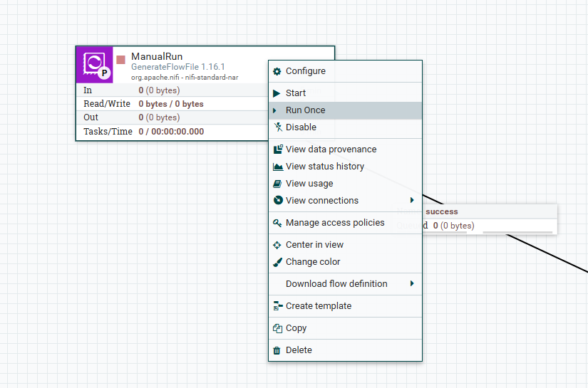
Task: Click the success connection label
Action: click(442, 211)
